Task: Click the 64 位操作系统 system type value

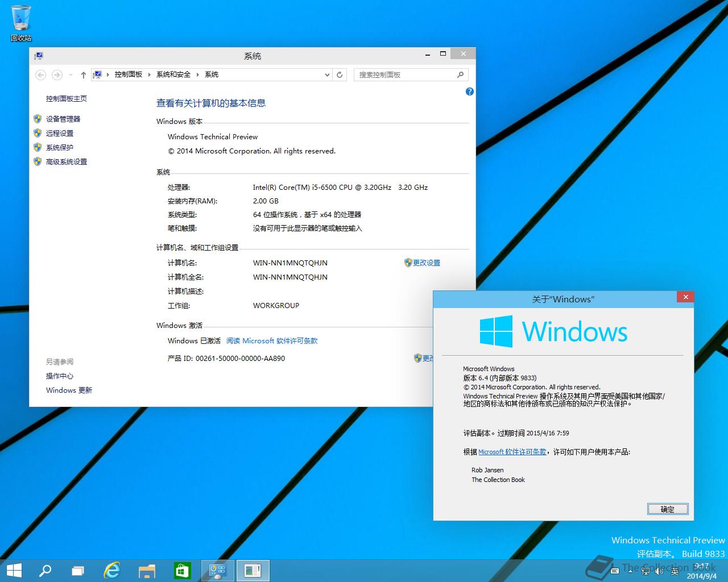Action: (307, 214)
